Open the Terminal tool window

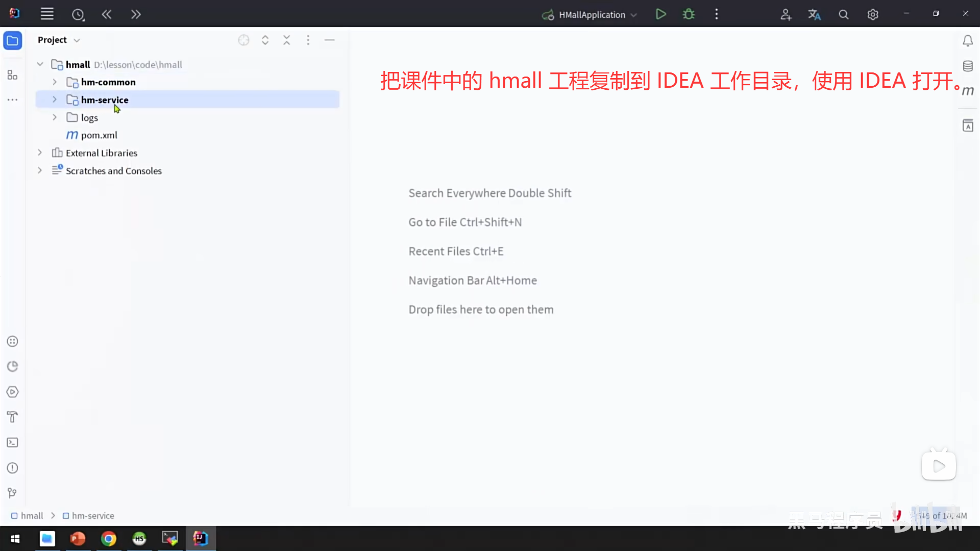[12, 442]
